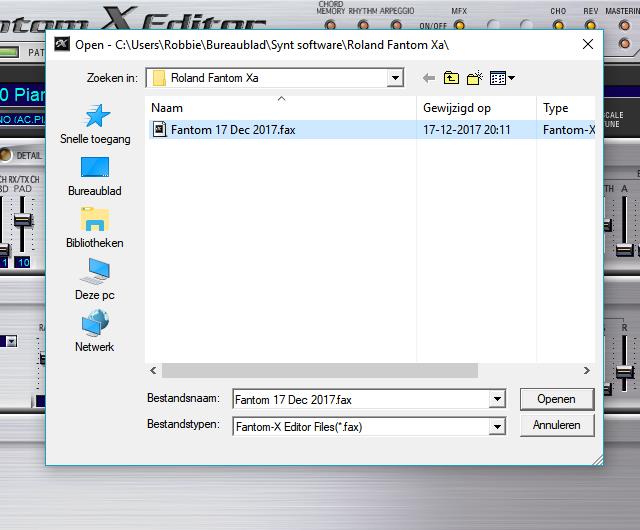The width and height of the screenshot is (640, 530).
Task: Expand the Bestandstypen dropdown arrow
Action: [497, 427]
